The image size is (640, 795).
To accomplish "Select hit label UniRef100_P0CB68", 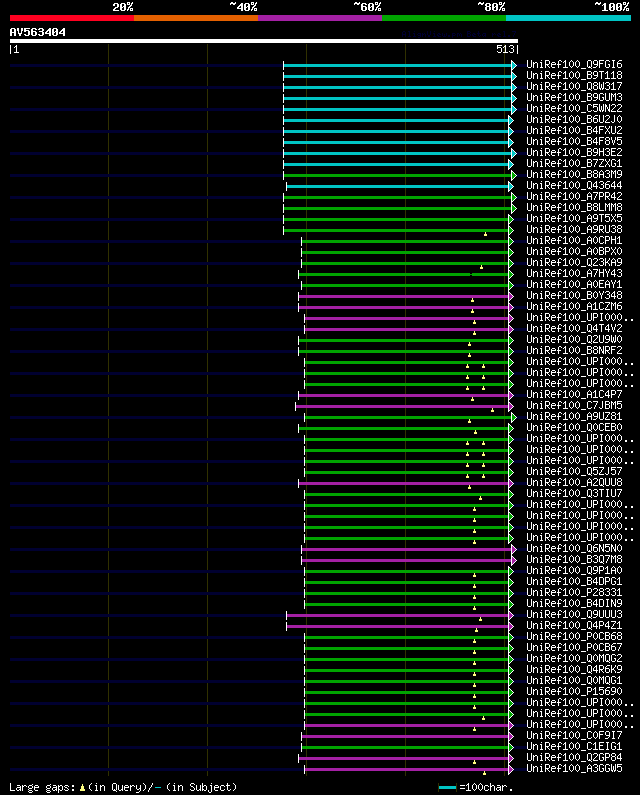I will (574, 637).
